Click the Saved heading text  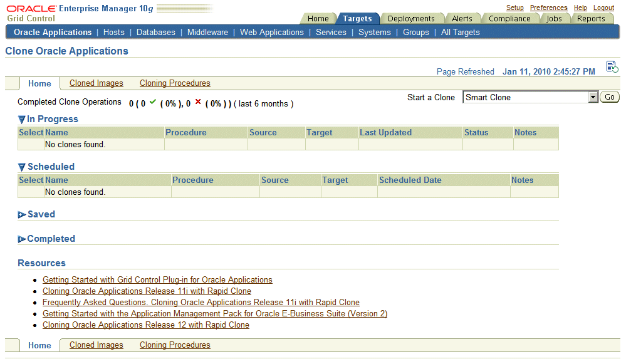41,214
